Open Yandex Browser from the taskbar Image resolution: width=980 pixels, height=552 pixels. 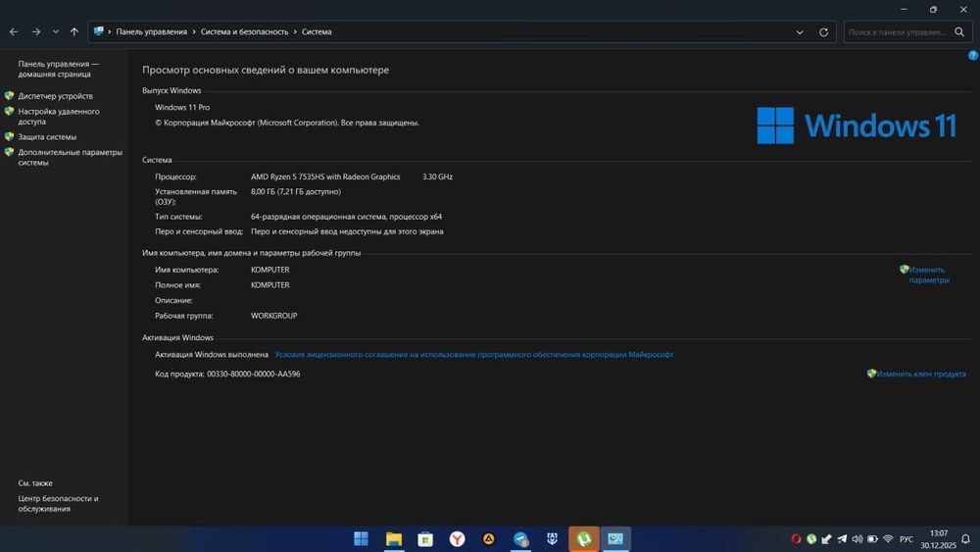point(457,539)
